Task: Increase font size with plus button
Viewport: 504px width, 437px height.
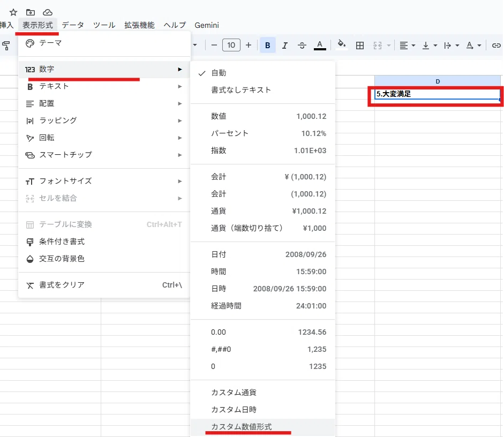Action: [x=249, y=46]
